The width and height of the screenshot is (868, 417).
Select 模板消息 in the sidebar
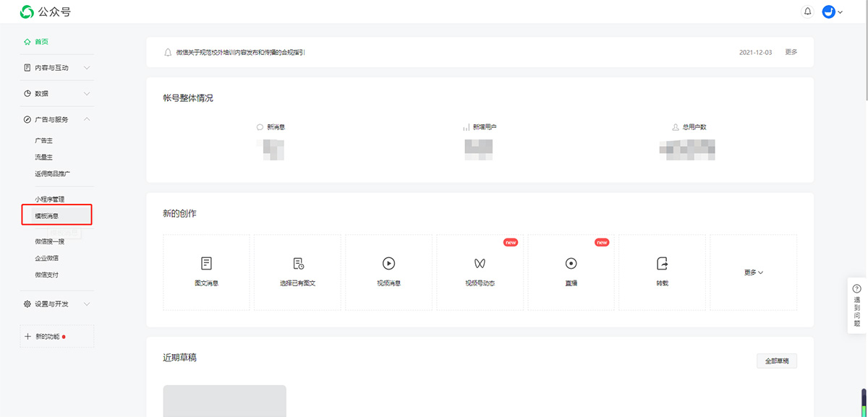coord(47,215)
